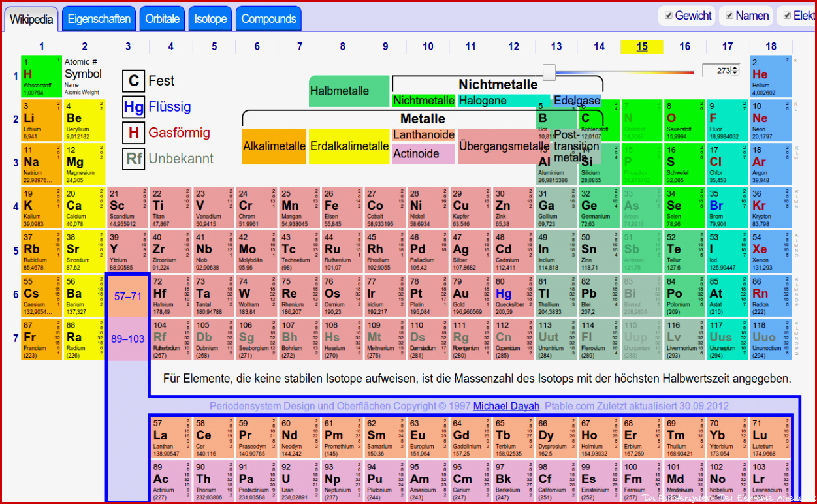817x504 pixels.
Task: Open the 57–71 lanthanide placeholder cell
Action: (128, 296)
